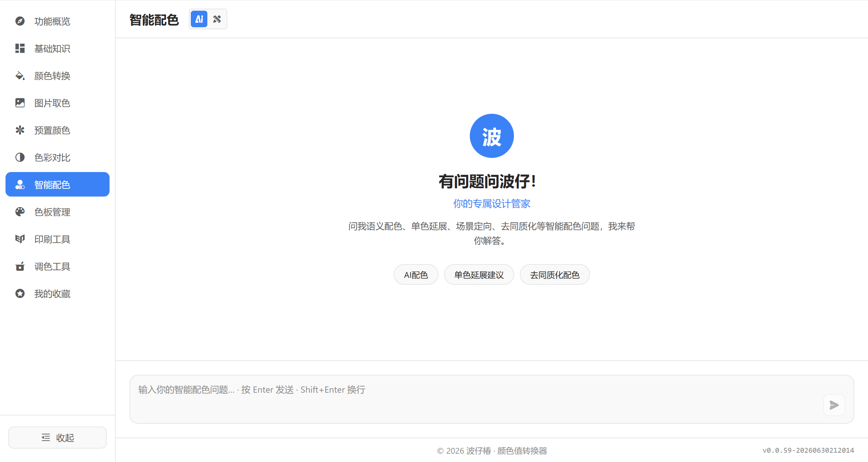Collapse the sidebar with 收起 button
The height and width of the screenshot is (462, 868).
[x=58, y=438]
